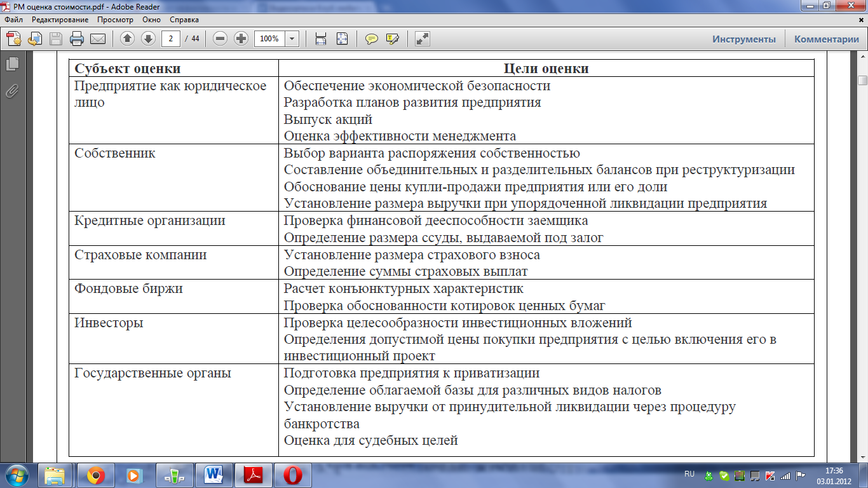Open the zoom level dropdown arrow
The width and height of the screenshot is (868, 488).
point(292,39)
